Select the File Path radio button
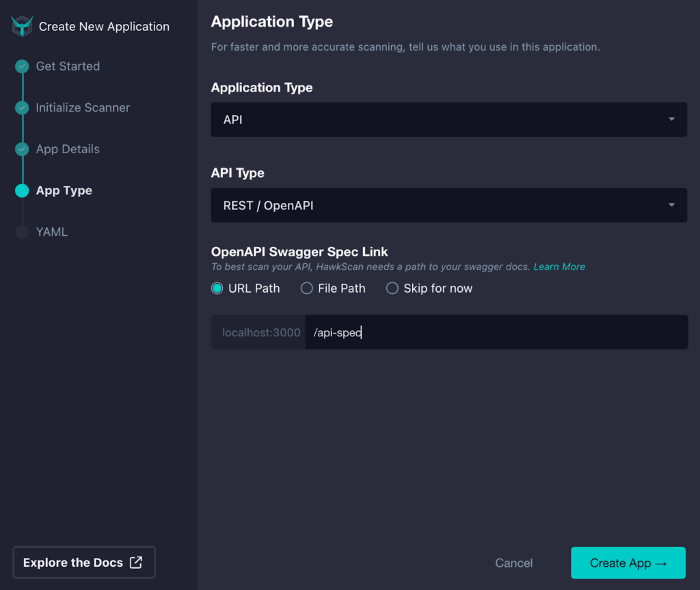 (306, 289)
